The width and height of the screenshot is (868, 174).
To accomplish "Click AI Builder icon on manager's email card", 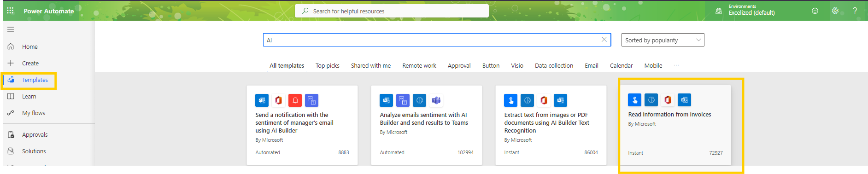I will pos(311,100).
